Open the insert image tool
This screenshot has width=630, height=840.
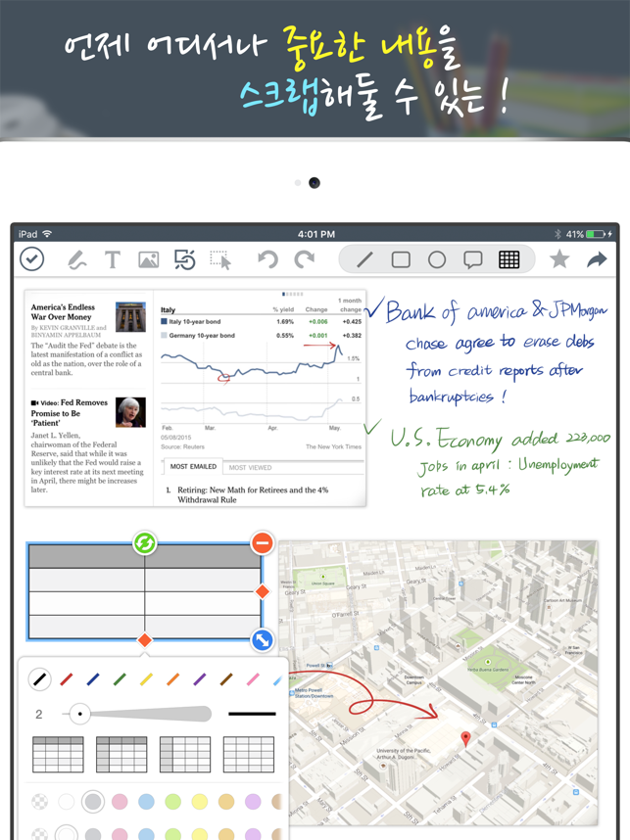click(149, 259)
